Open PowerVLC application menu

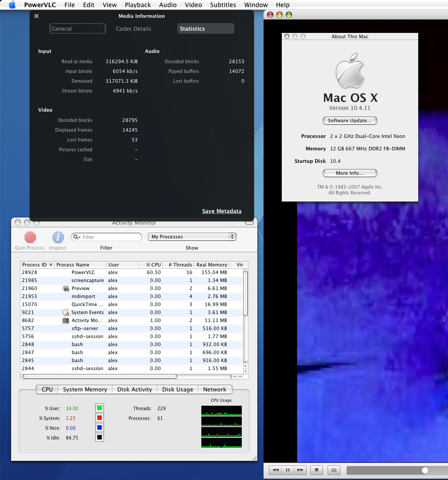pyautogui.click(x=40, y=5)
